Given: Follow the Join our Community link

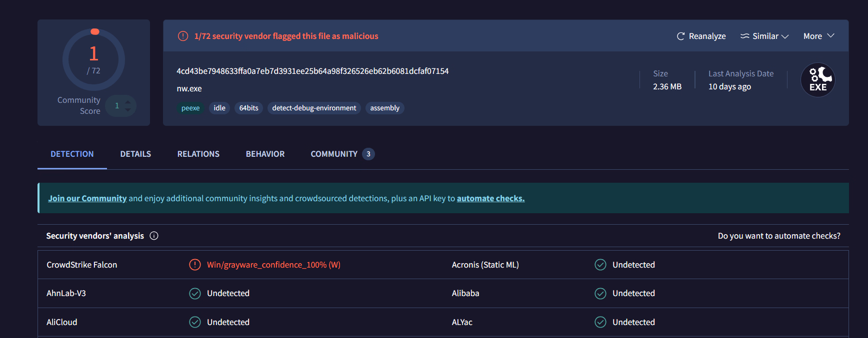Looking at the screenshot, I should pyautogui.click(x=87, y=198).
